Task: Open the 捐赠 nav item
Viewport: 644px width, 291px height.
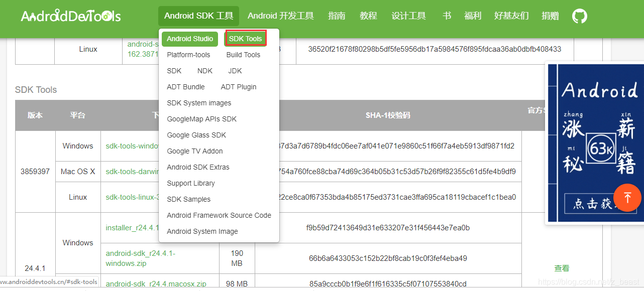Action: (550, 16)
